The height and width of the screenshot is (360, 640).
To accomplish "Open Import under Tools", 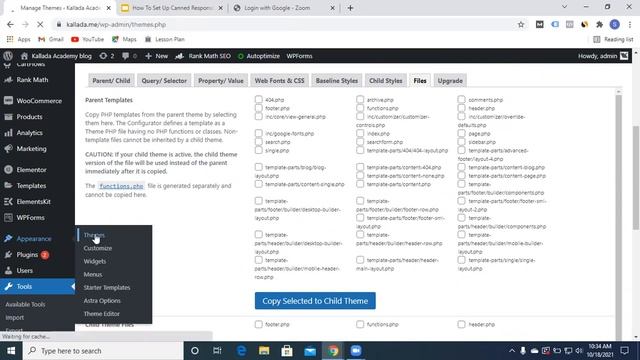I will point(15,318).
